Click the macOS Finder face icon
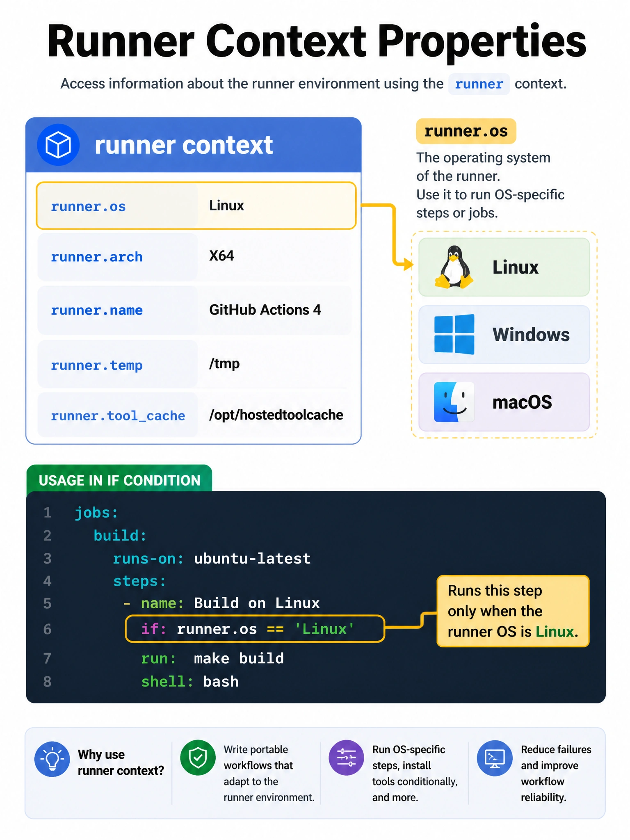630x840 pixels. coord(454,402)
